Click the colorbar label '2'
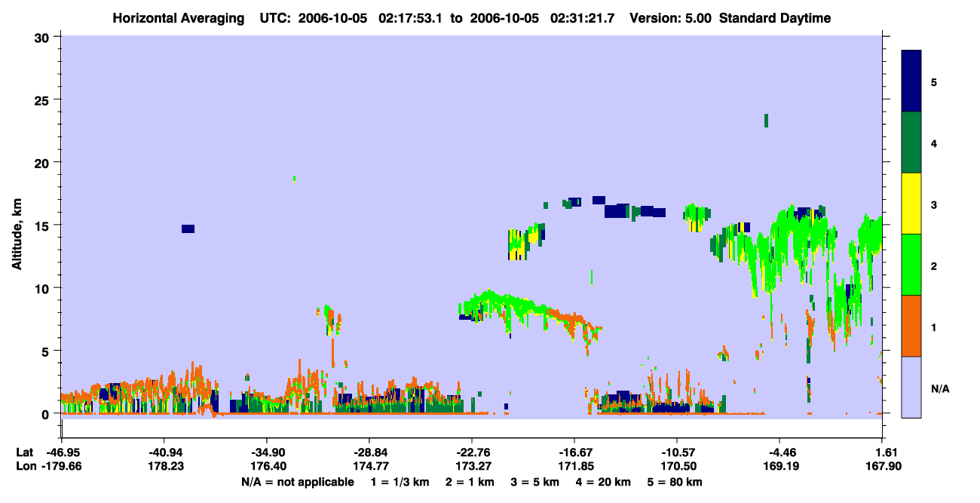The width and height of the screenshot is (980, 503). pyautogui.click(x=934, y=265)
